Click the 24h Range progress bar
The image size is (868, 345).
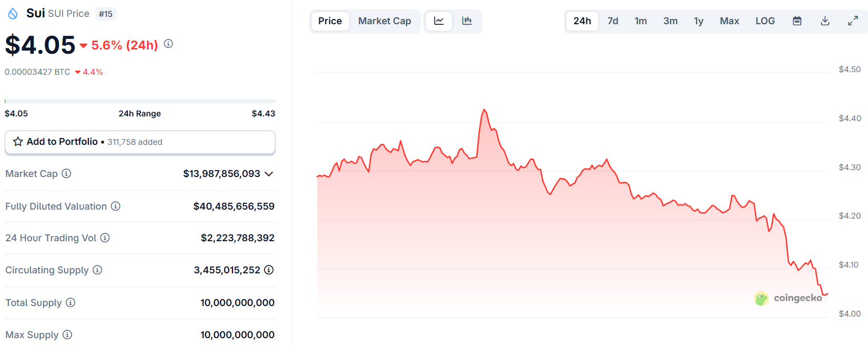(x=140, y=101)
